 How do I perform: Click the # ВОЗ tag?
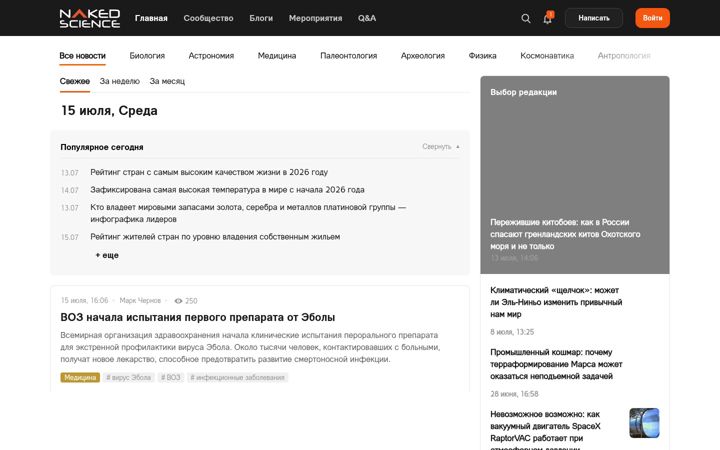[x=171, y=377]
